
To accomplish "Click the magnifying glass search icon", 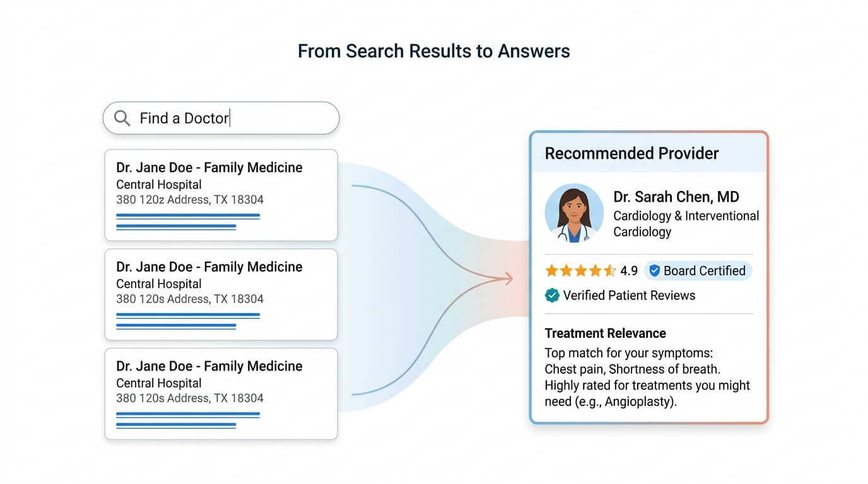I will 122,118.
